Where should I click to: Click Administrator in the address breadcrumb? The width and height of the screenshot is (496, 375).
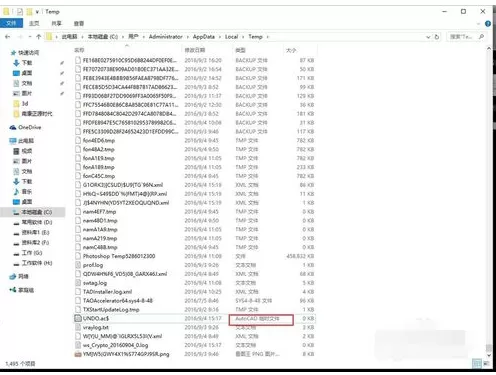tap(166, 37)
